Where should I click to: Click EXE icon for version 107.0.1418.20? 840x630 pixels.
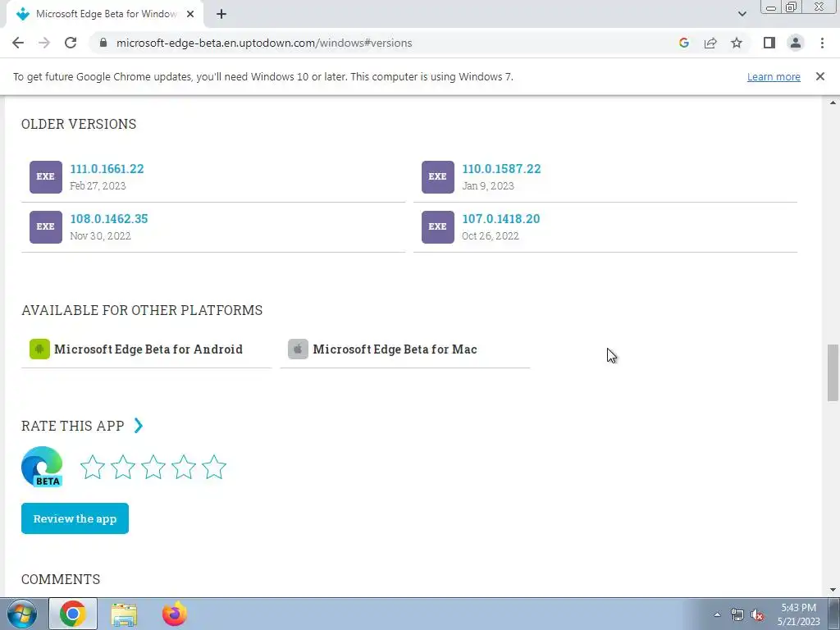(438, 227)
